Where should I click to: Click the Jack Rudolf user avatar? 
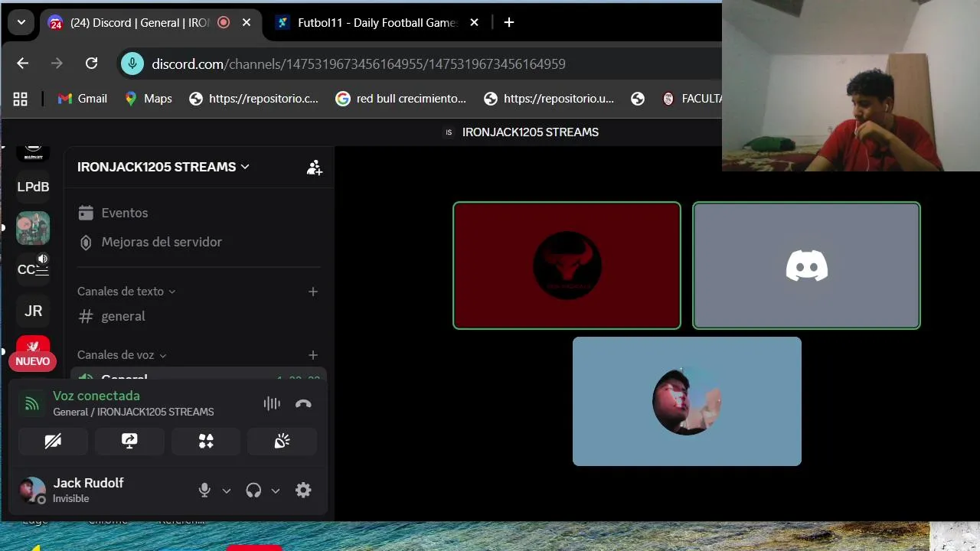click(32, 491)
